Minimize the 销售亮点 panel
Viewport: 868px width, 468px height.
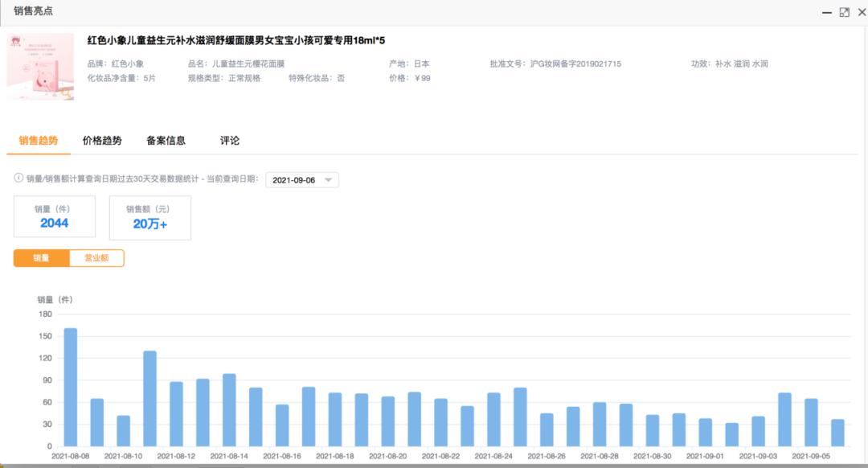tap(826, 12)
